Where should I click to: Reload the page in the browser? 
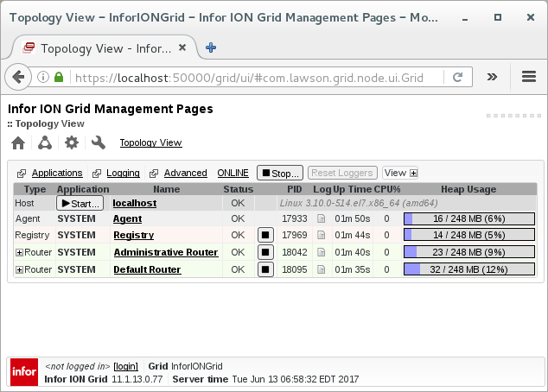[458, 77]
